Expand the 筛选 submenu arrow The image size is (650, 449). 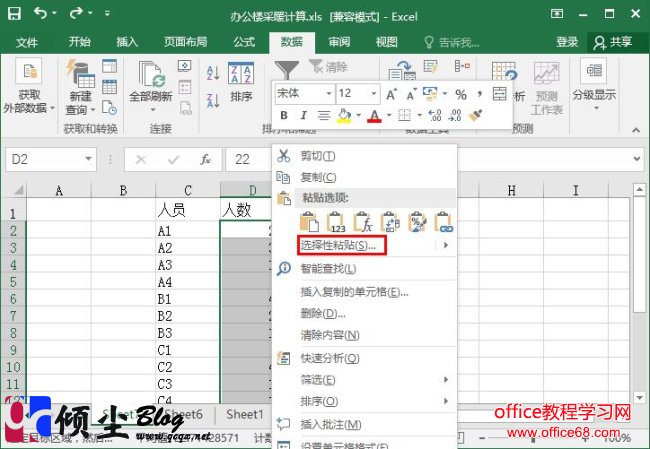pyautogui.click(x=446, y=379)
